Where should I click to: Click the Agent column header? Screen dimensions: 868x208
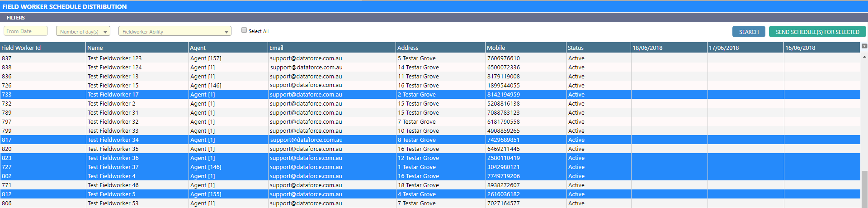coord(228,48)
